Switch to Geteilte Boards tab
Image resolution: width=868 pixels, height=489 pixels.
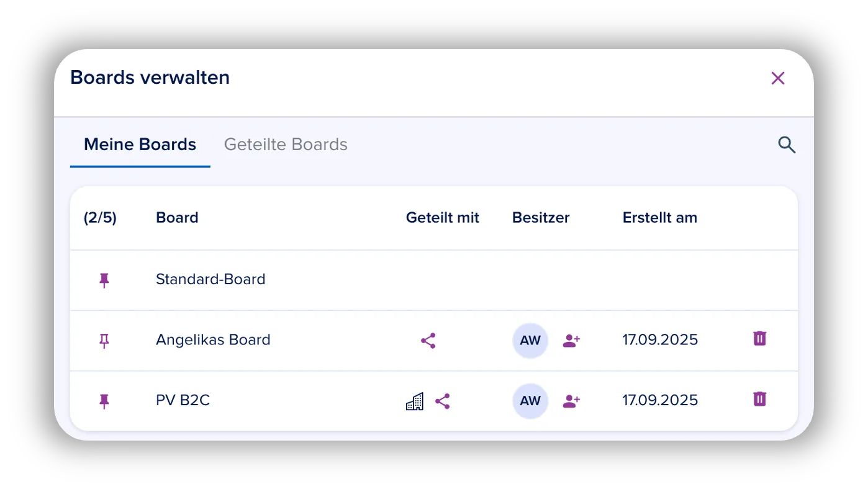point(286,145)
